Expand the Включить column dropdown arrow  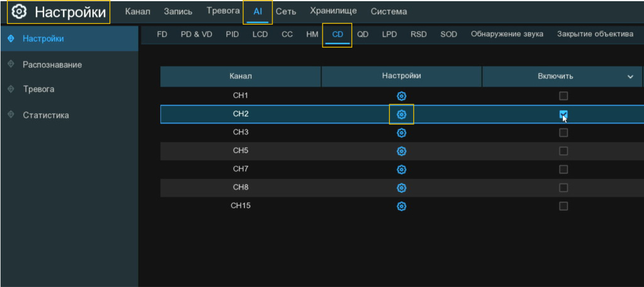[630, 77]
